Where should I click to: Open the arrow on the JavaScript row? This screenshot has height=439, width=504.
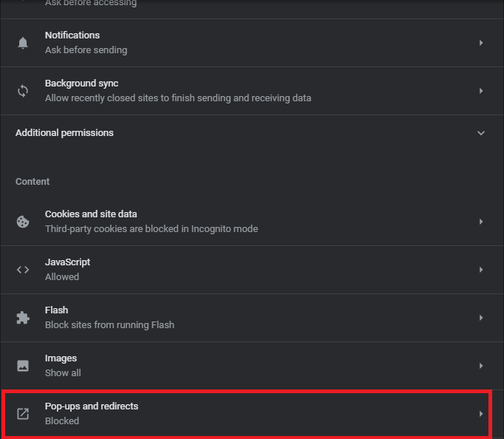pyautogui.click(x=481, y=270)
